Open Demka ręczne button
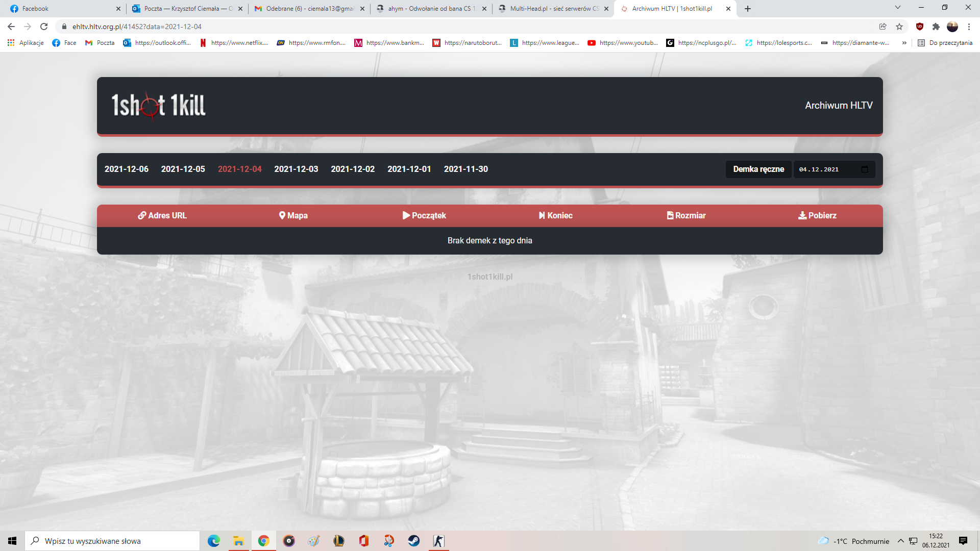Viewport: 980px width, 551px height. point(758,169)
